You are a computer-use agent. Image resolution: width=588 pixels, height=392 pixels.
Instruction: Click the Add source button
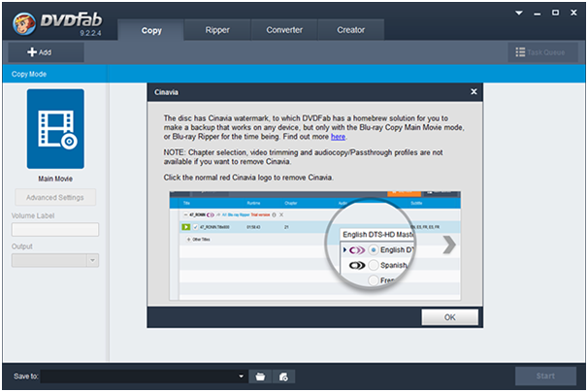pyautogui.click(x=46, y=52)
